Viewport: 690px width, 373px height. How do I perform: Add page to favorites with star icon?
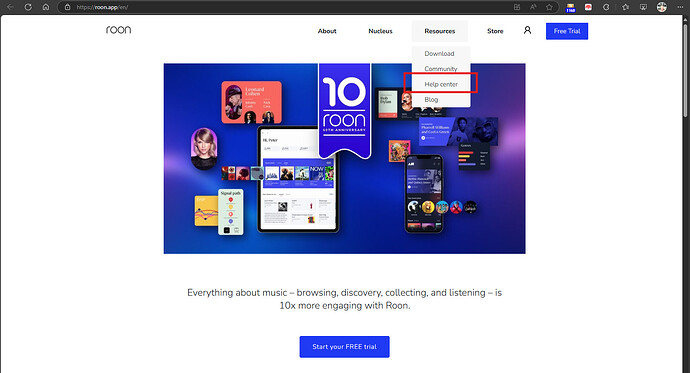point(549,7)
